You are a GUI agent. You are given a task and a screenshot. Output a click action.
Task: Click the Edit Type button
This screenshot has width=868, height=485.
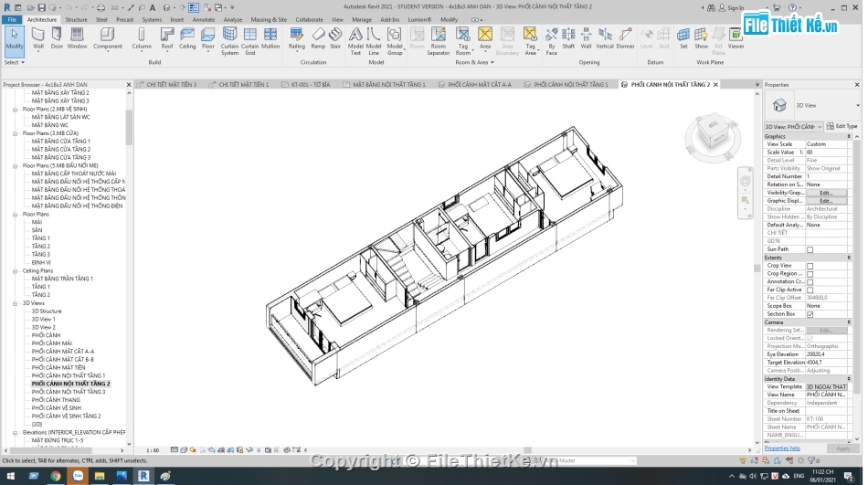tap(842, 126)
